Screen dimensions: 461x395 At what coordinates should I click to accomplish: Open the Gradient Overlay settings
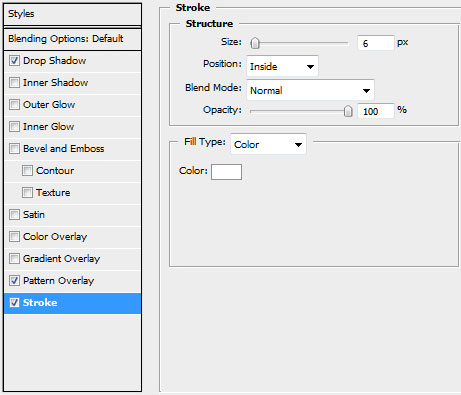click(x=61, y=259)
